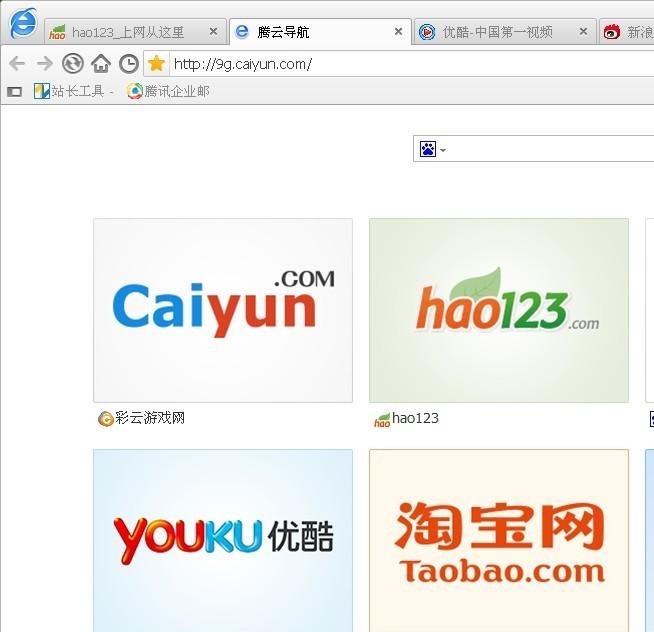
Task: Click the favorites star icon
Action: coord(156,64)
